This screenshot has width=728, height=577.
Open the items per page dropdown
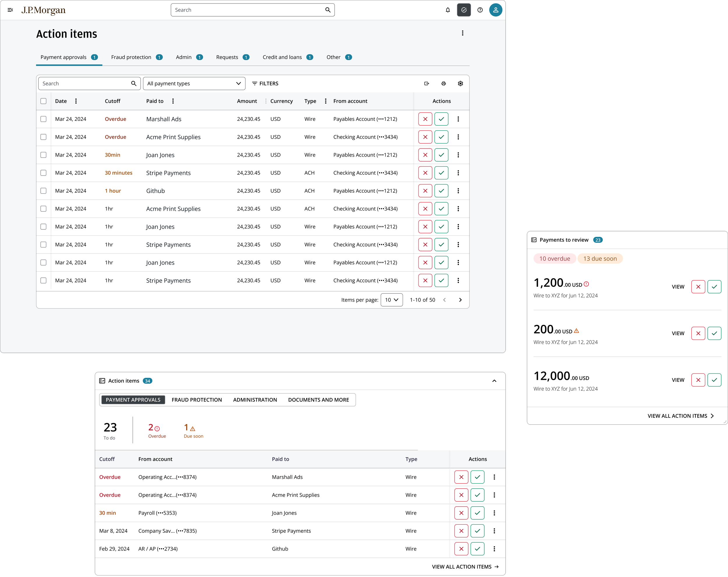click(391, 300)
